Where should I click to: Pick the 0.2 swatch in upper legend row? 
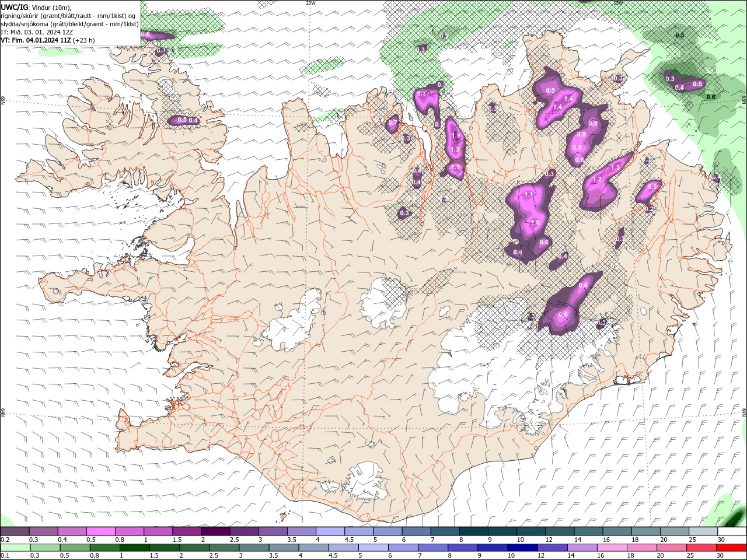pos(15,531)
